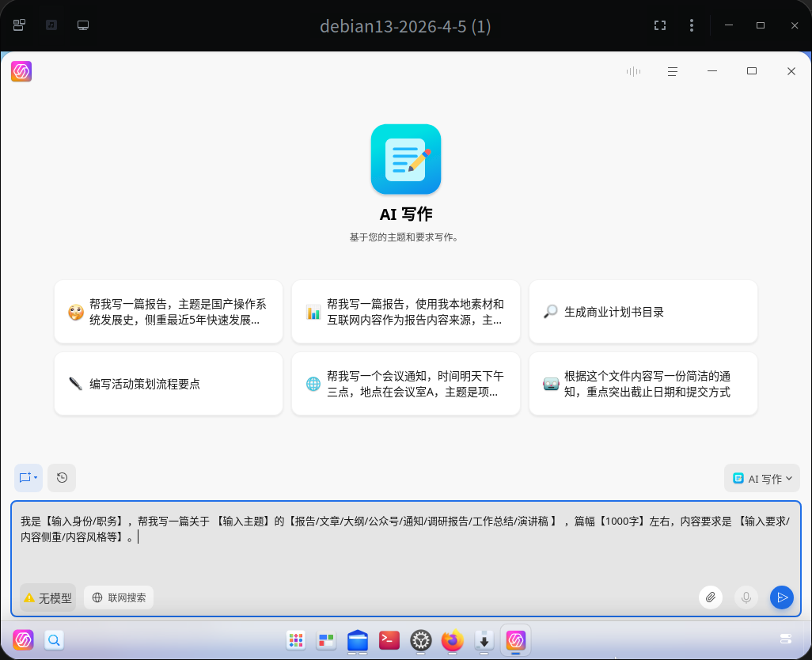Click the AI 写作 app logo at top-left
This screenshot has height=660, width=812.
(21, 71)
